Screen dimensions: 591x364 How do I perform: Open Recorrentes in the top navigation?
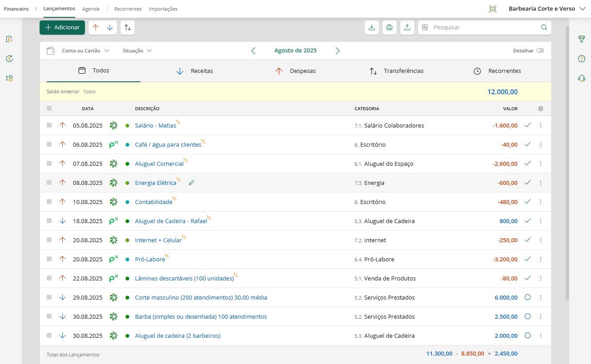128,9
